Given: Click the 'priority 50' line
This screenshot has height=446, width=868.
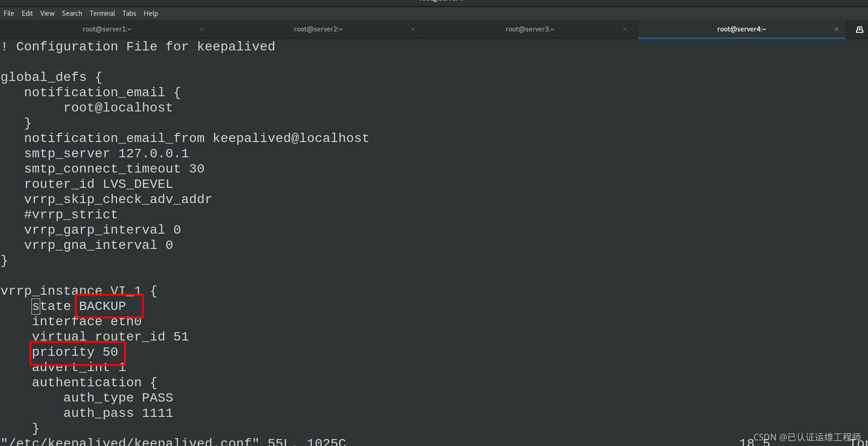Looking at the screenshot, I should click(x=75, y=352).
